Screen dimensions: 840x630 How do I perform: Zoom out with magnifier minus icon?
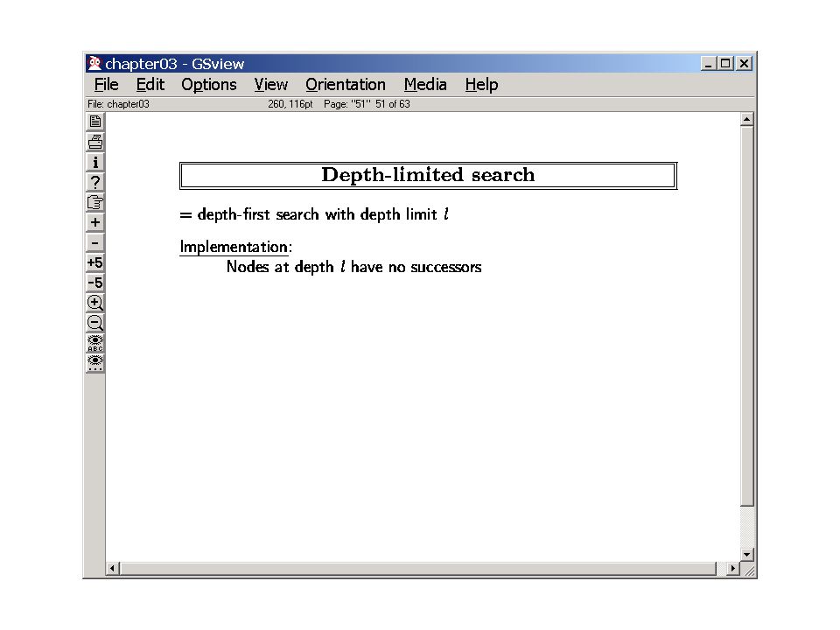95,323
